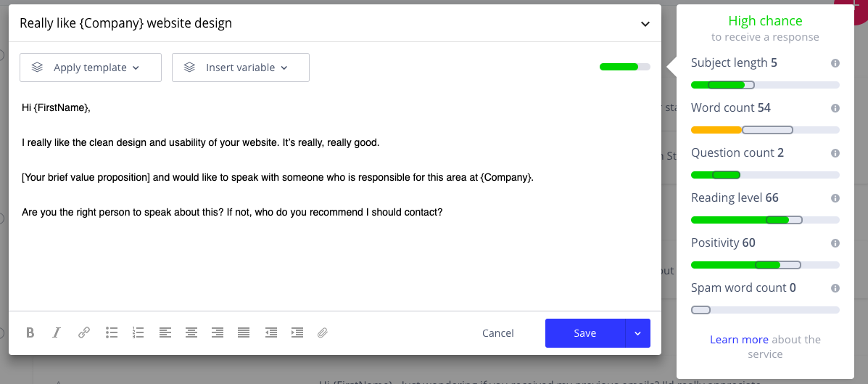Increase the text indent

point(297,333)
